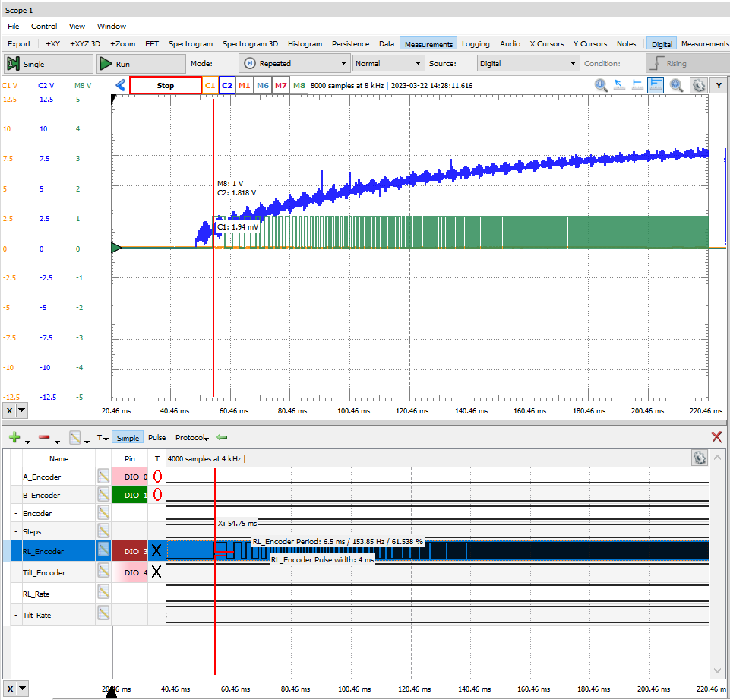This screenshot has height=700, width=730.
Task: Toggle math channel M8
Action: (299, 85)
